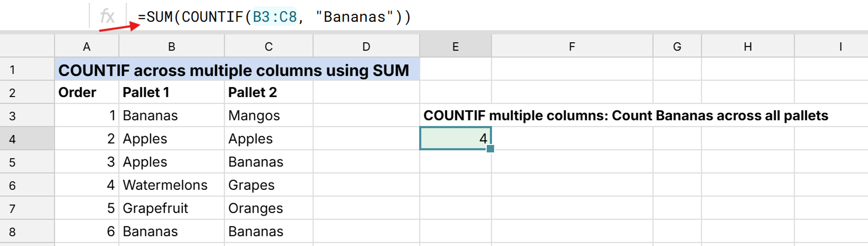
Task: Select column header A
Action: click(87, 46)
